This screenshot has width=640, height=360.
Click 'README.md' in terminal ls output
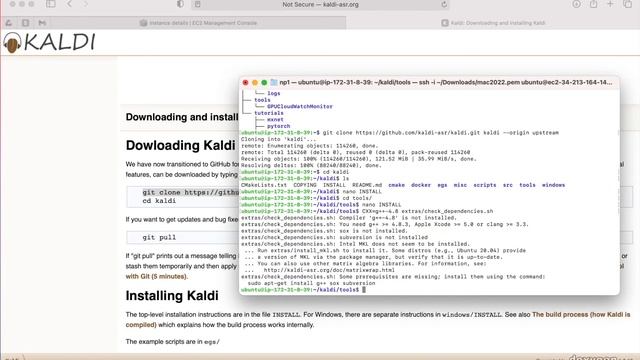[x=367, y=185]
